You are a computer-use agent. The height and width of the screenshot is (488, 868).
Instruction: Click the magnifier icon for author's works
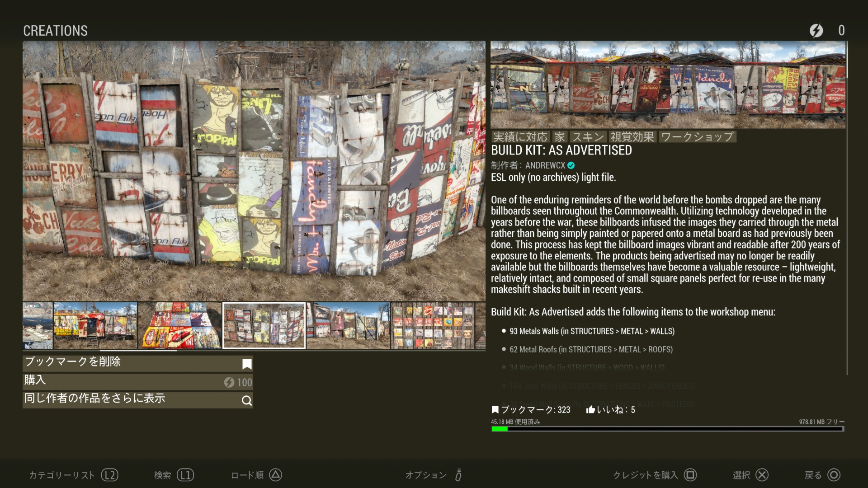coord(247,401)
